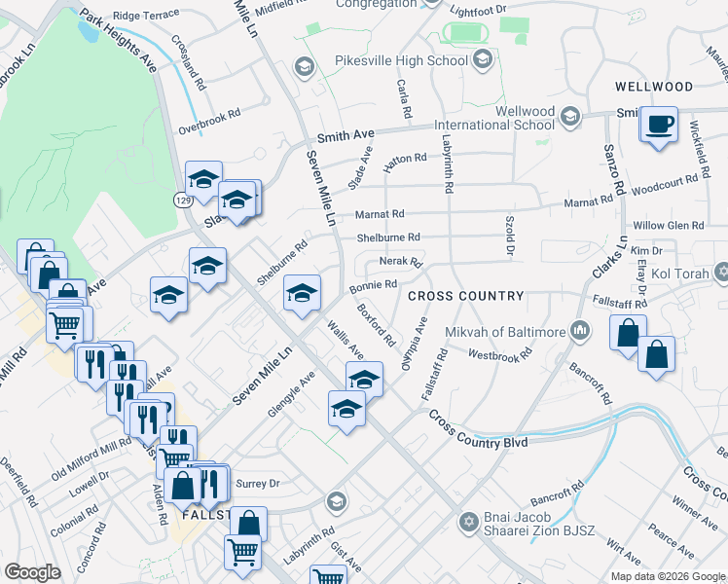Screen dimensions: 728x584
Task: Select the westmost standalone school marker
Action: 169,296
